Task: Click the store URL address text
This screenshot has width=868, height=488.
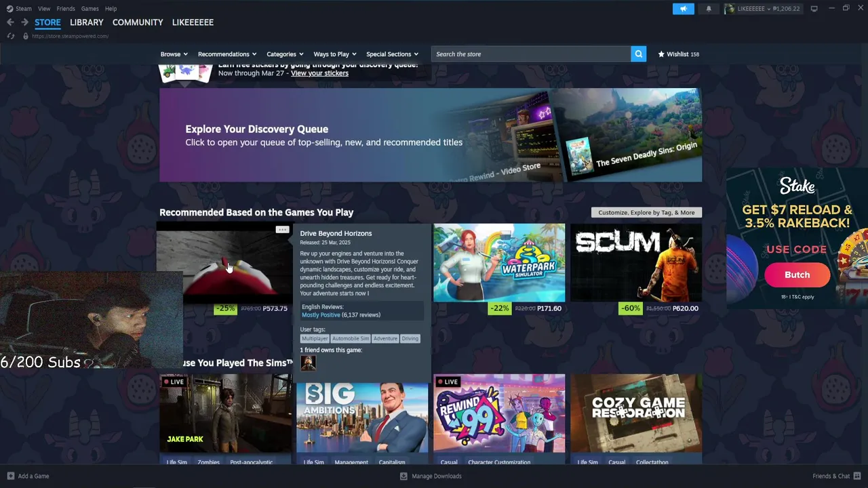Action: pyautogui.click(x=70, y=36)
